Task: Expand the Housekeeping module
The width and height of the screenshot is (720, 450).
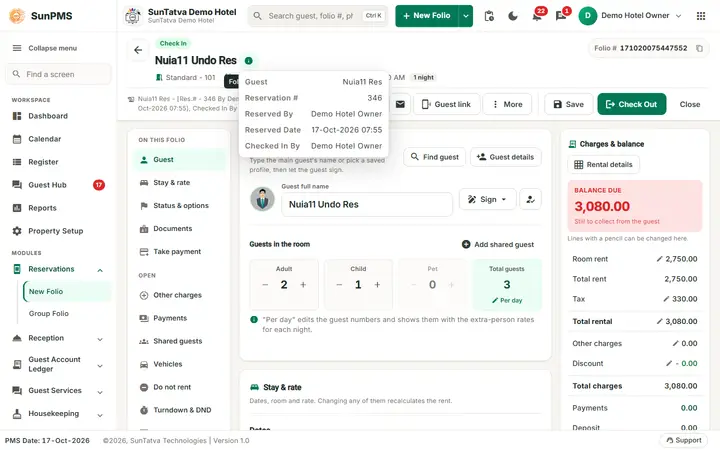Action: (100, 415)
